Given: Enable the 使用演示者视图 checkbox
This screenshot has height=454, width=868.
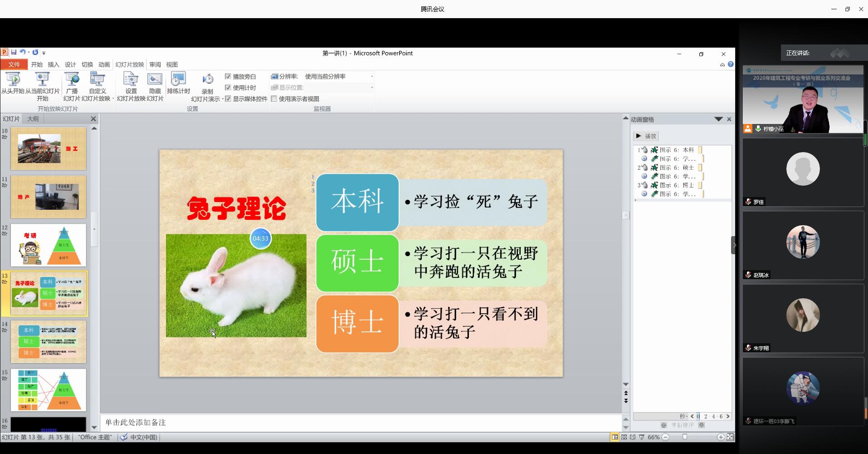Looking at the screenshot, I should coord(274,99).
